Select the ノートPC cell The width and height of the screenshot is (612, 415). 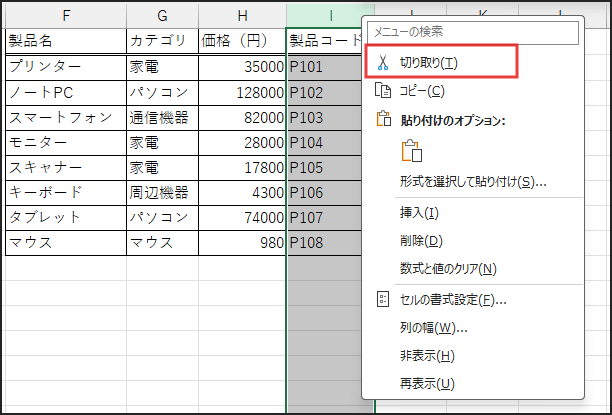(x=66, y=93)
